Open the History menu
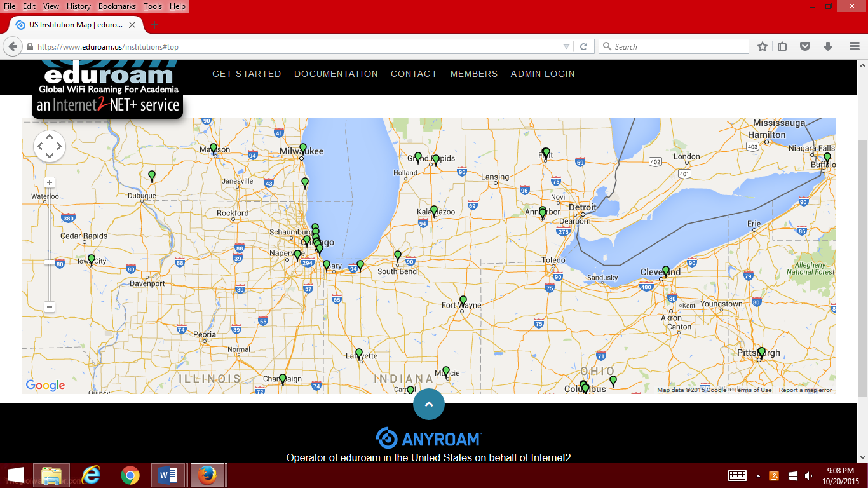 coord(79,6)
